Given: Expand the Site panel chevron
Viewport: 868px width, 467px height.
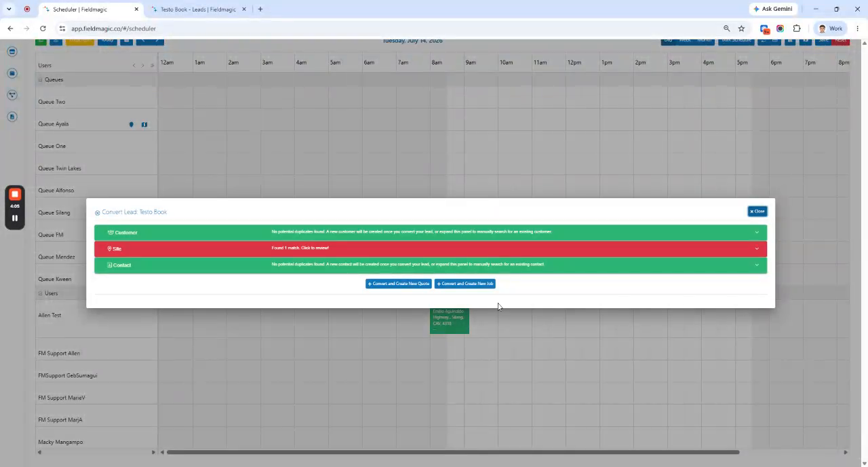Looking at the screenshot, I should pyautogui.click(x=757, y=248).
